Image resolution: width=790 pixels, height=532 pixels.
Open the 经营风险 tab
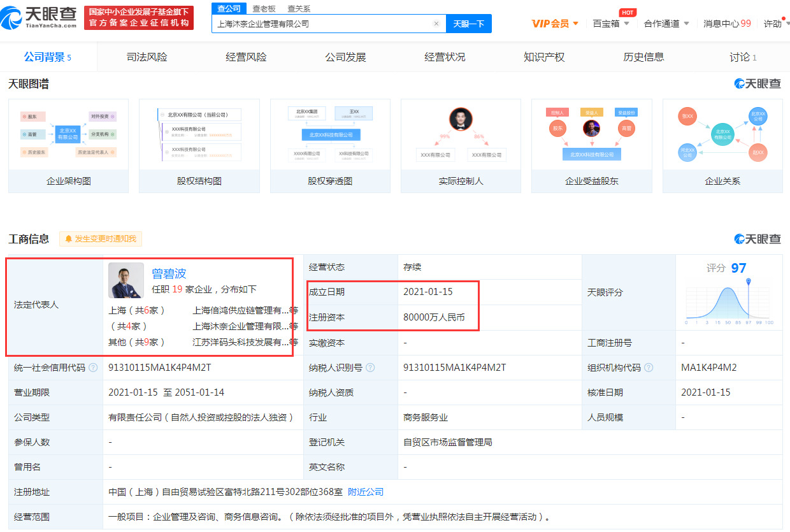pyautogui.click(x=247, y=57)
